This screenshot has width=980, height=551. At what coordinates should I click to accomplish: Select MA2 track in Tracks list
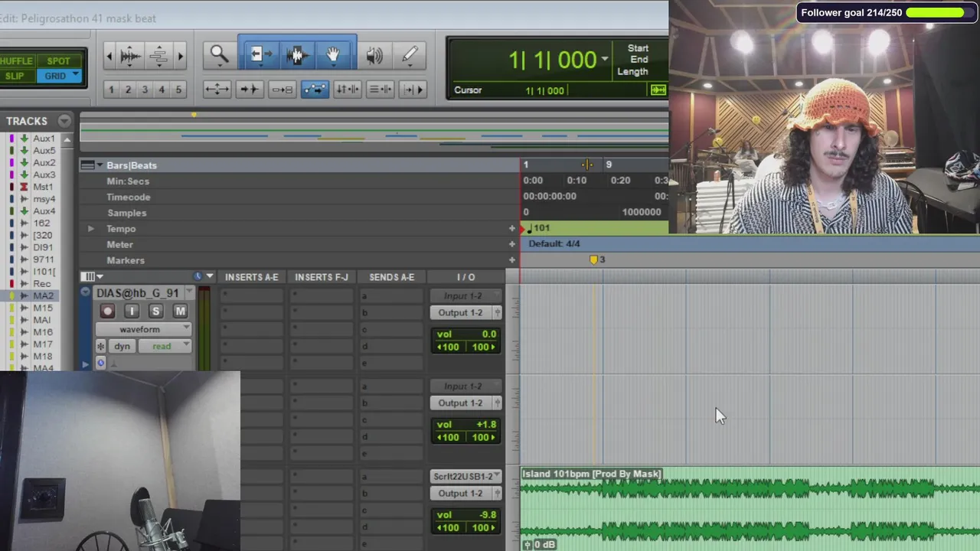(x=43, y=296)
